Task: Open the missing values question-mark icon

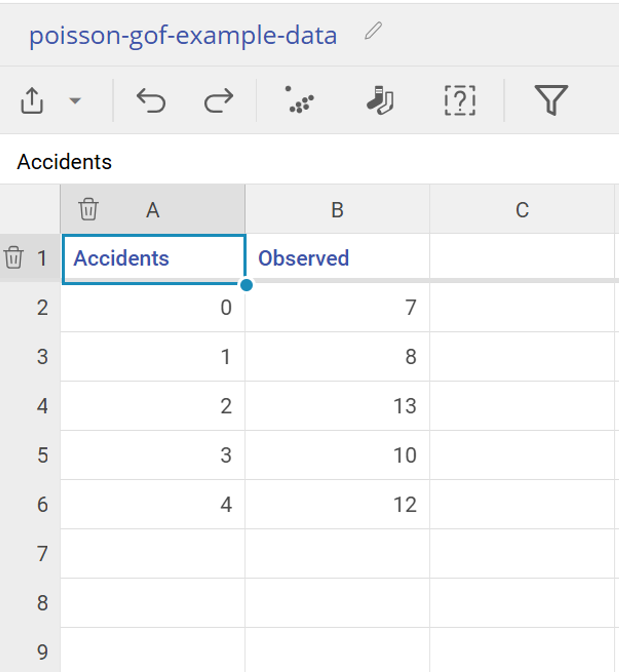Action: click(461, 100)
